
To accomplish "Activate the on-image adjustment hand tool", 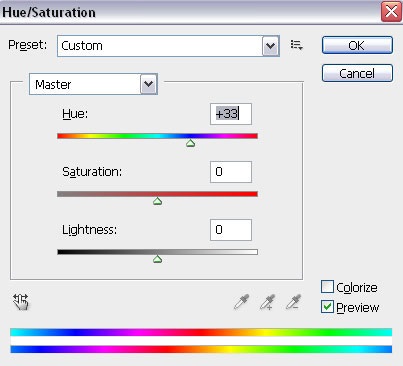I will (21, 302).
